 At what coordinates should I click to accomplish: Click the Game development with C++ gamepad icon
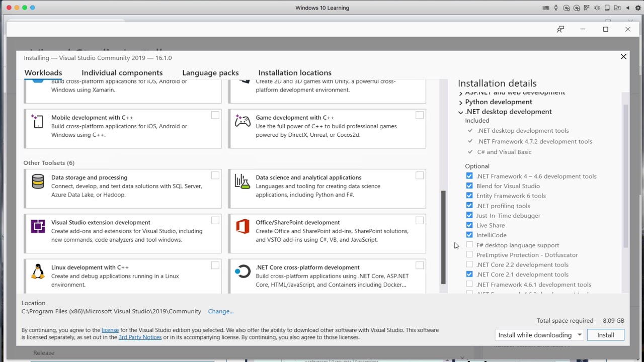tap(243, 121)
